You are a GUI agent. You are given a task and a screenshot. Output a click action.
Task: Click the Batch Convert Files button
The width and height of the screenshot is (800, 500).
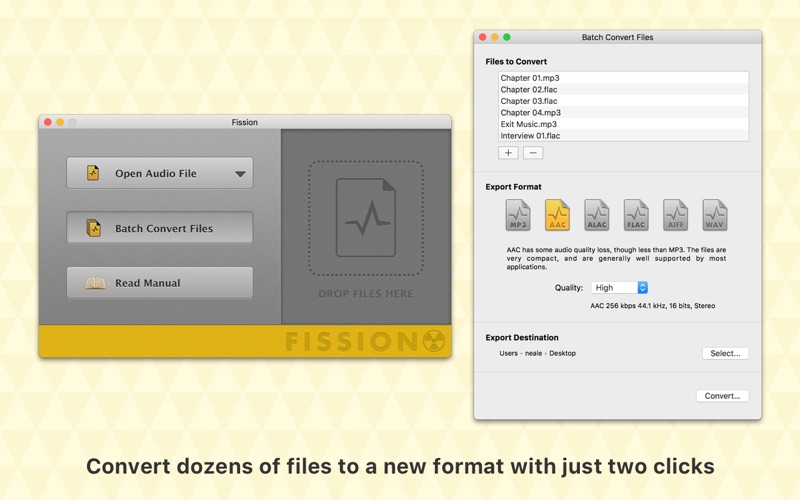pos(160,228)
